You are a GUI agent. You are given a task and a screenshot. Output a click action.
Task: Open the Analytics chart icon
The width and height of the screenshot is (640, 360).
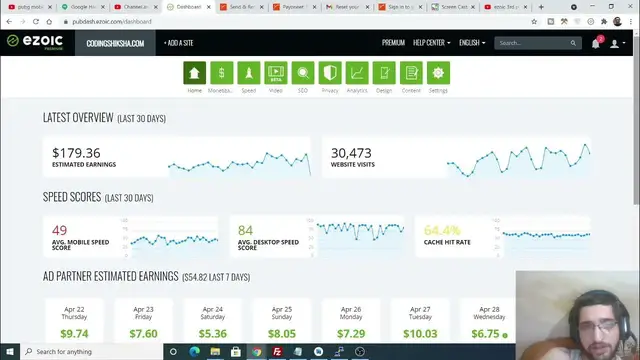coord(357,73)
